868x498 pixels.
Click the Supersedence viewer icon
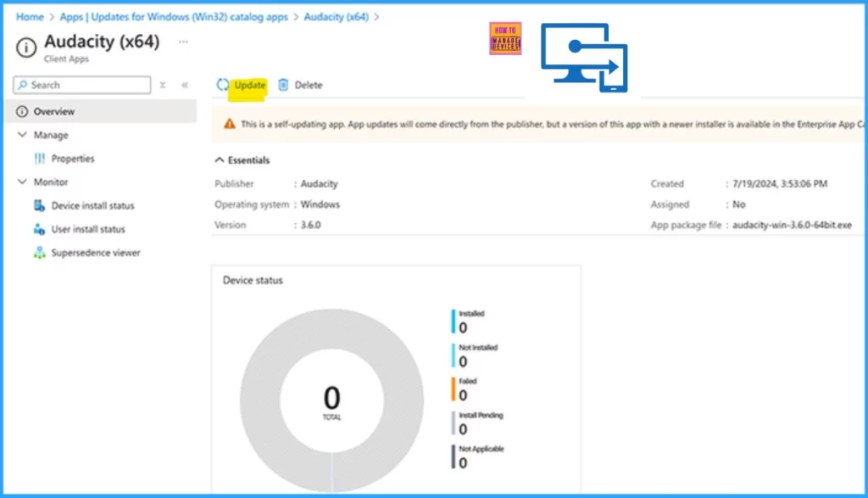click(x=39, y=253)
